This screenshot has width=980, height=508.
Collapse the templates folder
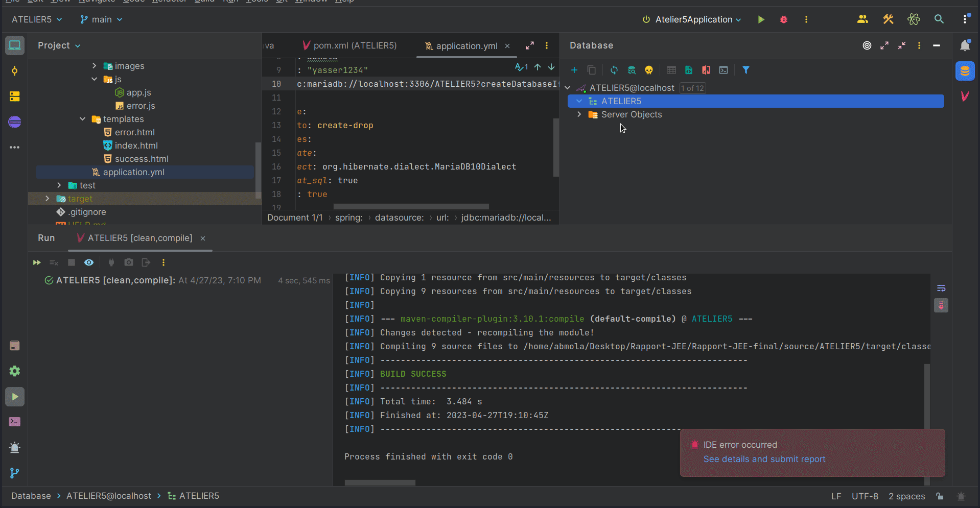[x=82, y=119]
